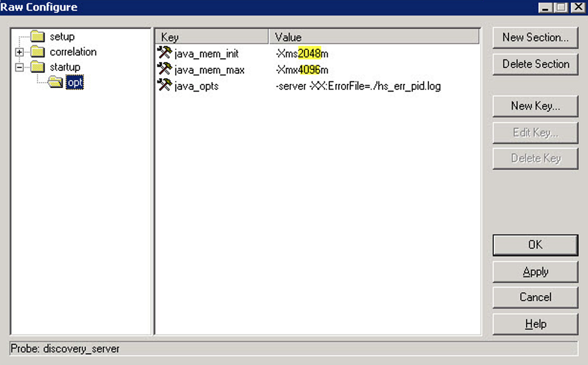
Task: Click the tools icon beside java_opts
Action: [x=164, y=85]
